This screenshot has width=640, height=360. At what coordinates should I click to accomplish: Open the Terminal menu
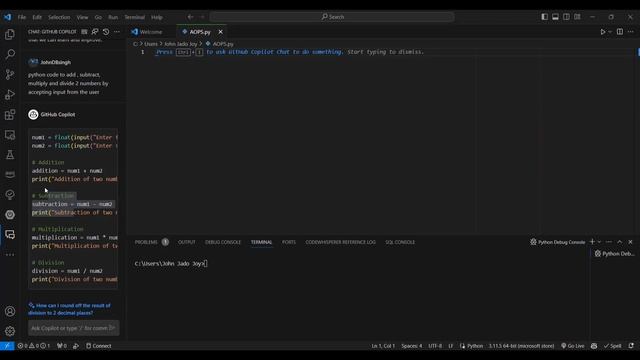pos(135,17)
